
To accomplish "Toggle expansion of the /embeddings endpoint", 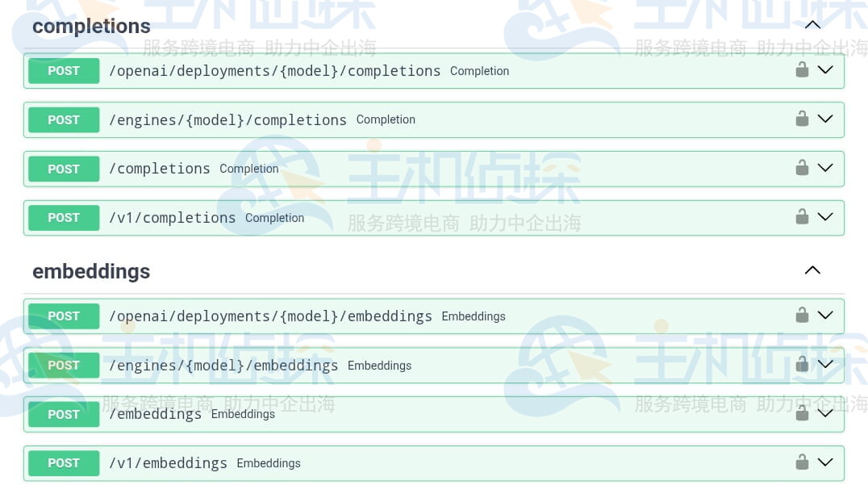I will [x=825, y=413].
